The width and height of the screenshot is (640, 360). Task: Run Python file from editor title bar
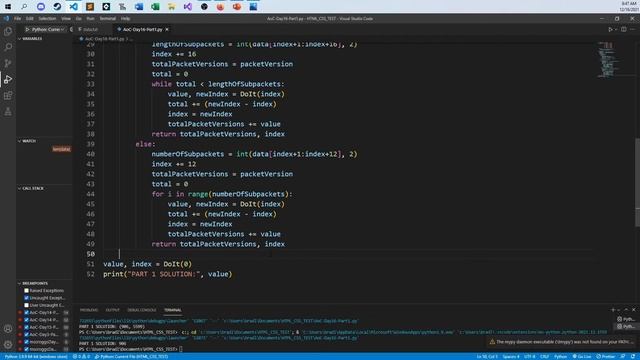(610, 29)
